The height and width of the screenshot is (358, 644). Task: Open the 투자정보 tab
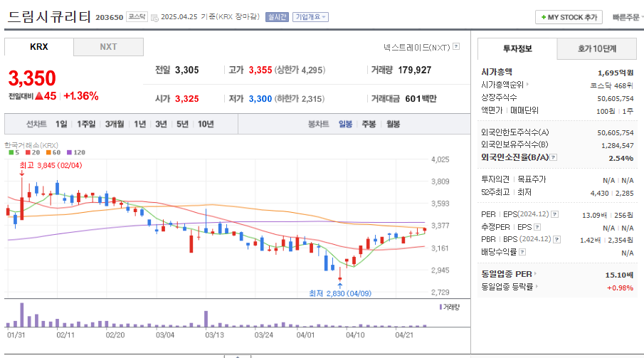(517, 49)
